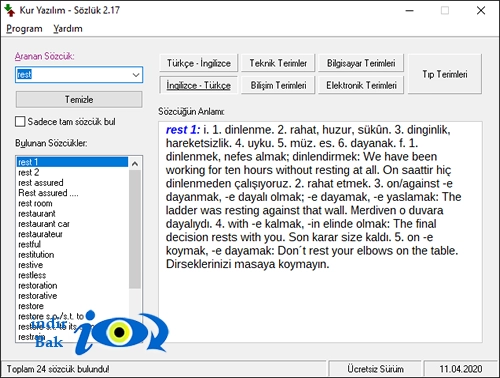500x378 pixels.
Task: Select the Türkçe - İngilizce dictionary
Action: point(199,63)
